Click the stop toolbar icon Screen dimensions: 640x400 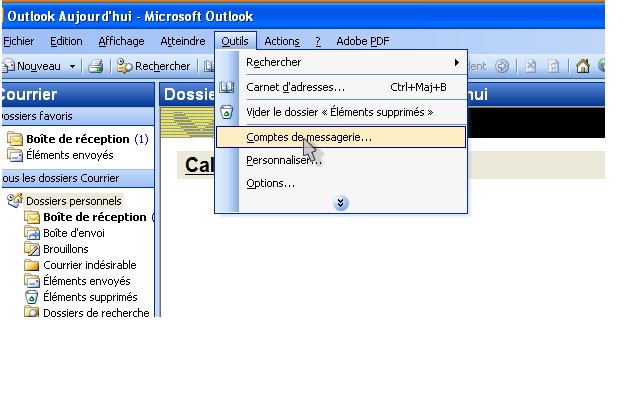[x=530, y=66]
